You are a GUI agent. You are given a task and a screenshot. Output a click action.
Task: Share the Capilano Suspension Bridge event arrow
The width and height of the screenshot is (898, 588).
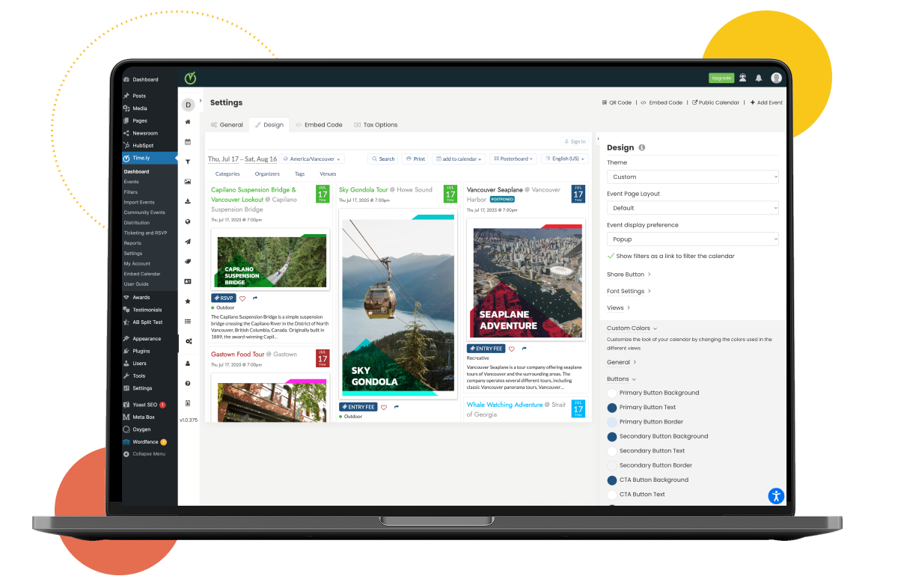pos(255,298)
